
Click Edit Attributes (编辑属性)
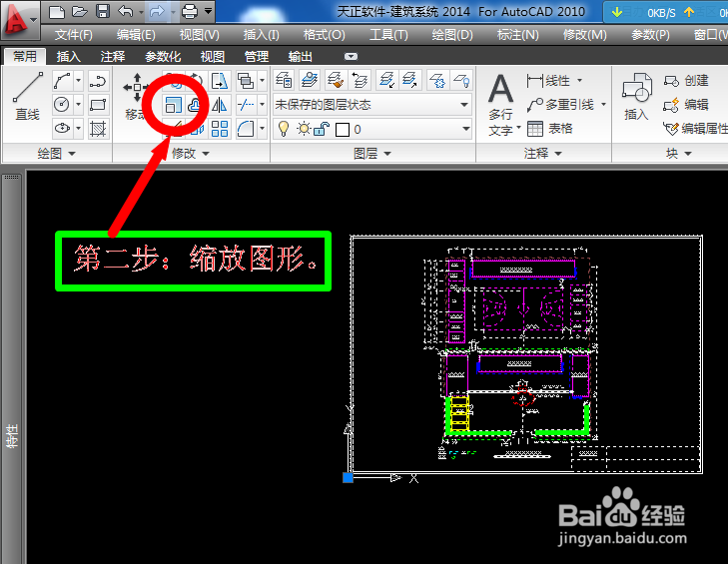695,129
